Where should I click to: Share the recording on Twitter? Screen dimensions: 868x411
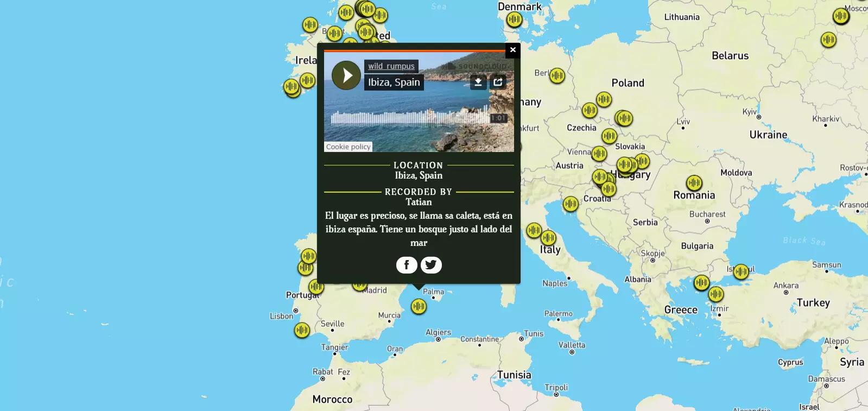click(431, 265)
